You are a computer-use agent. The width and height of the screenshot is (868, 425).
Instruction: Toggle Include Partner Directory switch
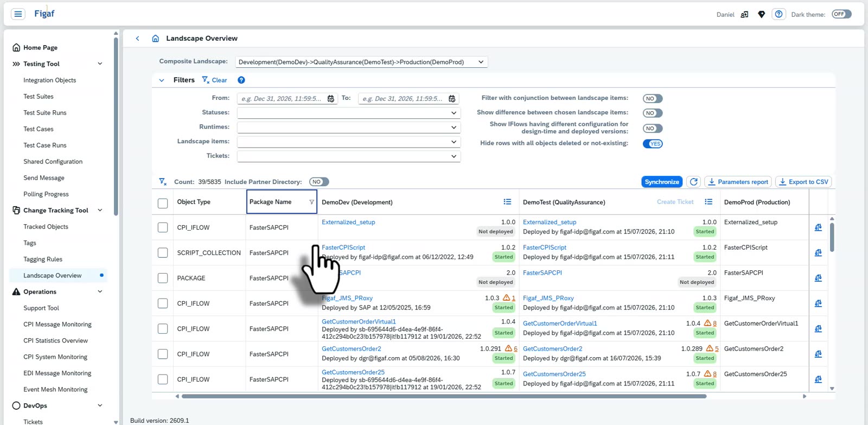[x=319, y=182]
